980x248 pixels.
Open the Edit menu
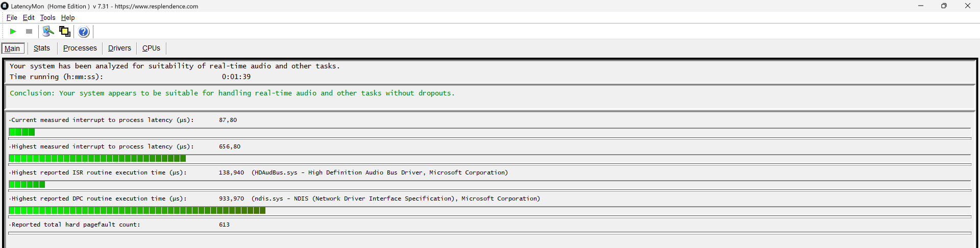(29, 17)
